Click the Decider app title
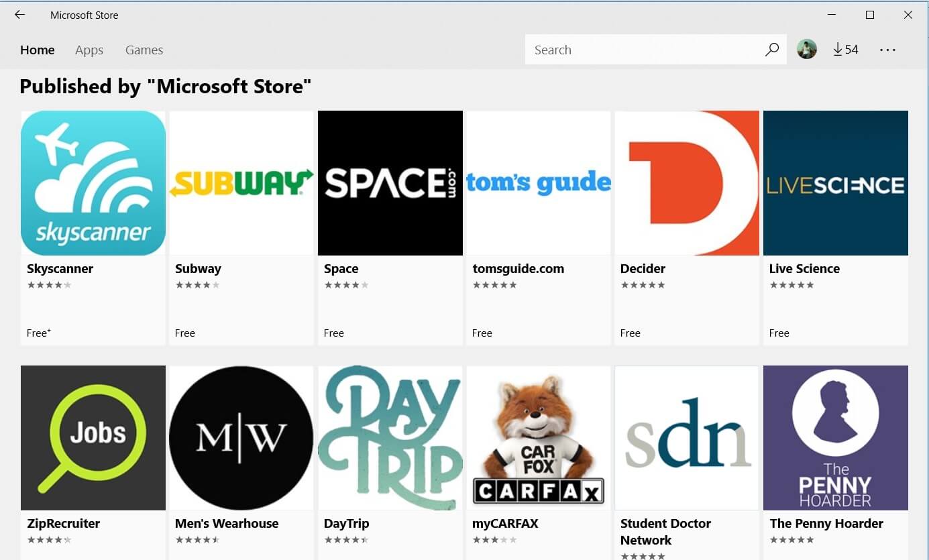Image resolution: width=929 pixels, height=560 pixels. click(x=643, y=268)
